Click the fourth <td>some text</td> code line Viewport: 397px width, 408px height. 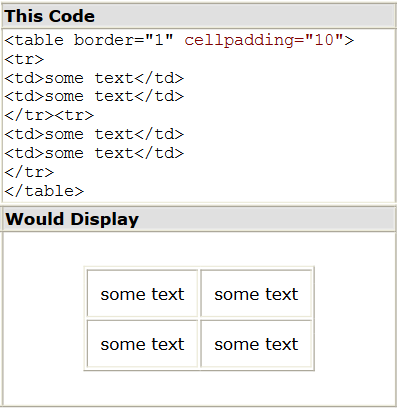tap(94, 153)
